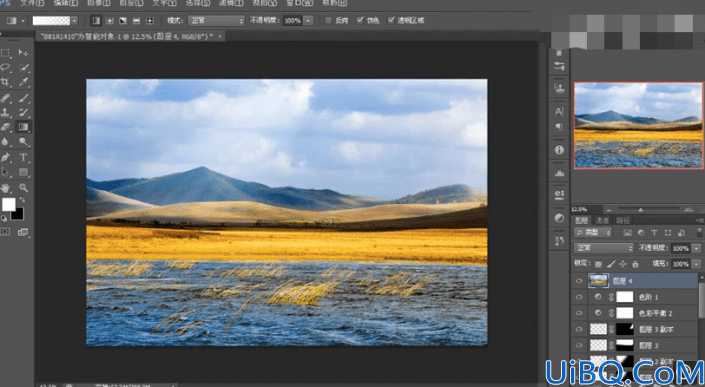Hide 图层 4 via its eye icon
The width and height of the screenshot is (705, 387).
pos(579,281)
